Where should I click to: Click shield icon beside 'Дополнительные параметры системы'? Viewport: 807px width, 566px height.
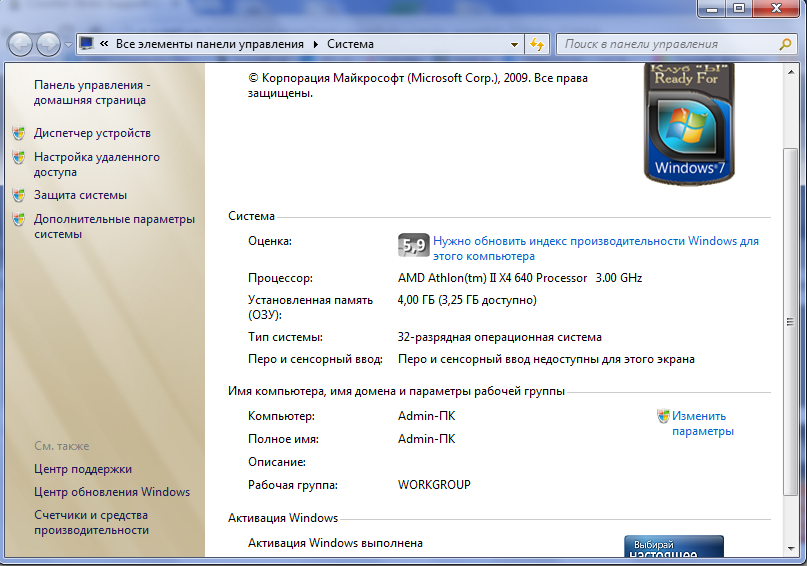click(19, 219)
